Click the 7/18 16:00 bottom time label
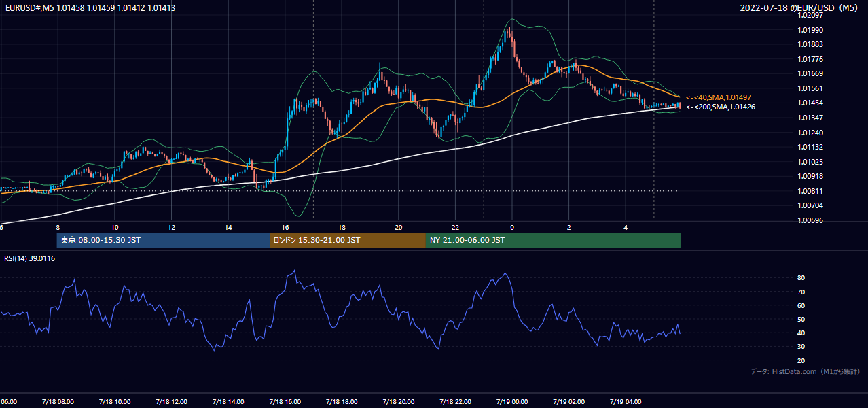This screenshot has height=408, width=868. [x=285, y=402]
